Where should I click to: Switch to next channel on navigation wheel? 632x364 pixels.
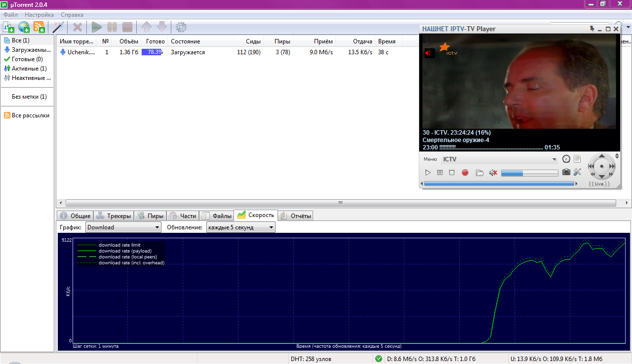click(x=612, y=167)
